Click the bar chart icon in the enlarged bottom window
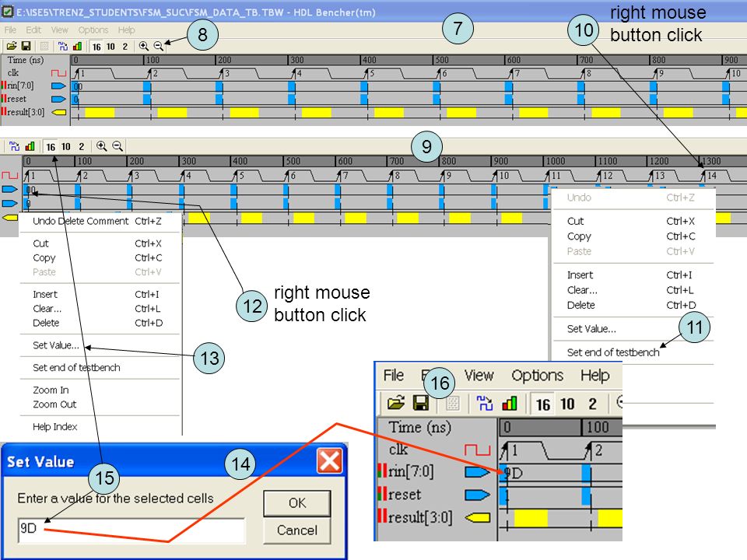Viewport: 747px width, 560px height. click(x=509, y=404)
